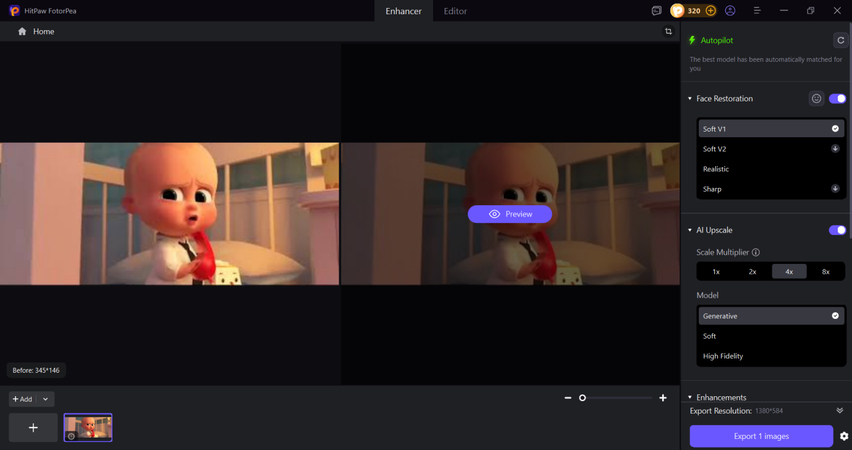This screenshot has width=852, height=450.
Task: Select the 8x scale multiplier
Action: (x=825, y=271)
